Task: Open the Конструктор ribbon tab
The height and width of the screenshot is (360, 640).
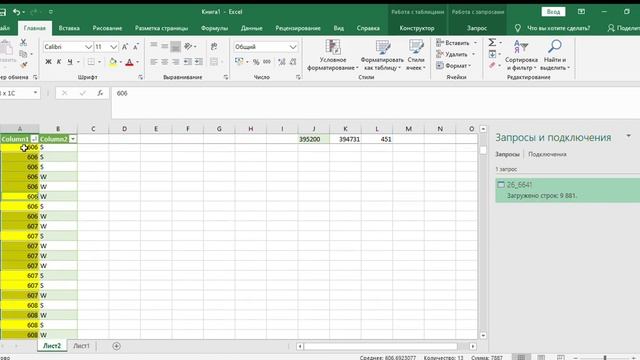Action: (417, 28)
